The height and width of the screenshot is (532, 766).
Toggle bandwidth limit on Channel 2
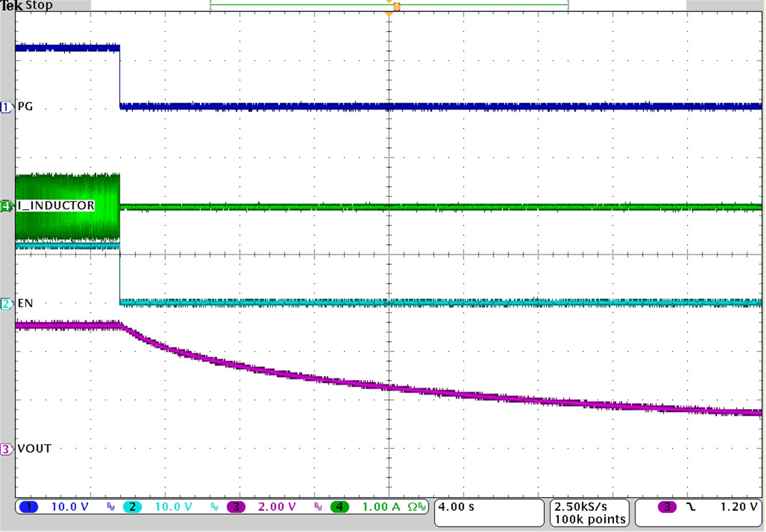[x=213, y=506]
